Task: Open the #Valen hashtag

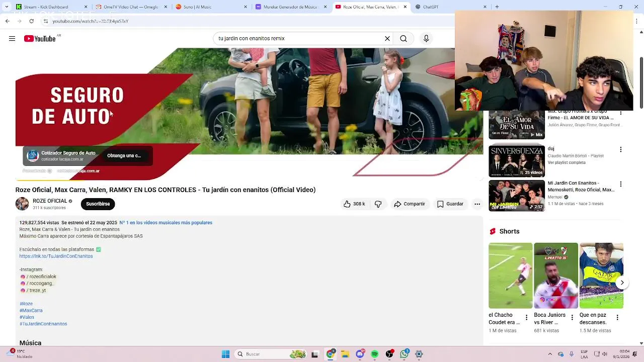Action: [x=27, y=317]
